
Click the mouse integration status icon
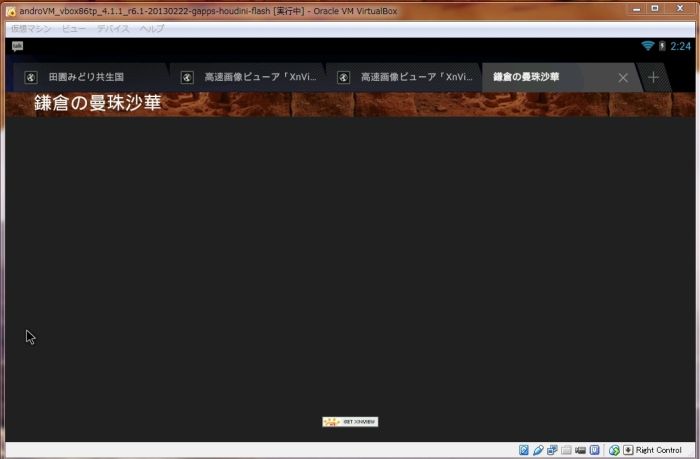[614, 450]
